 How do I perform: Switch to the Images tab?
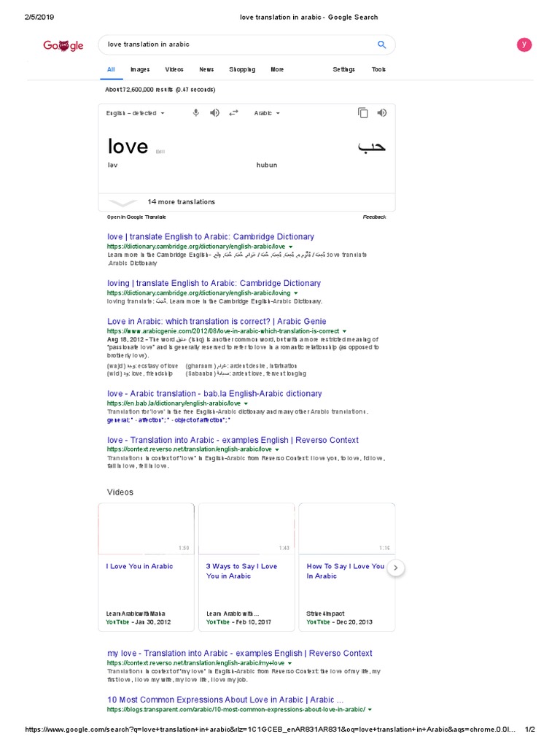coord(140,69)
